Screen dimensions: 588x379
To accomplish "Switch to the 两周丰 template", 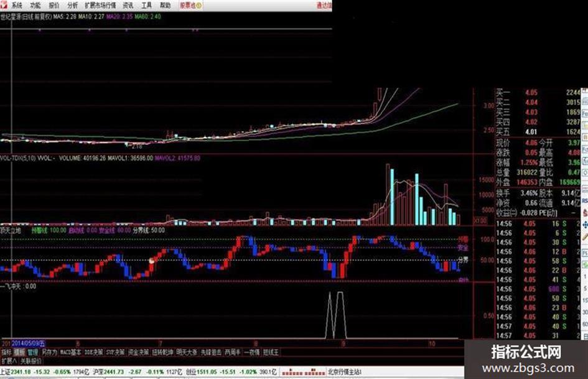I will 233,352.
